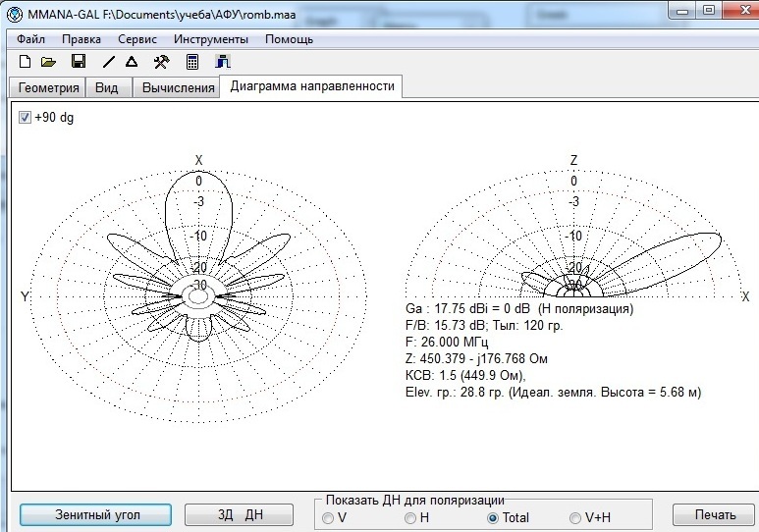The width and height of the screenshot is (759, 532).
Task: Open the calculator icon
Action: point(192,62)
